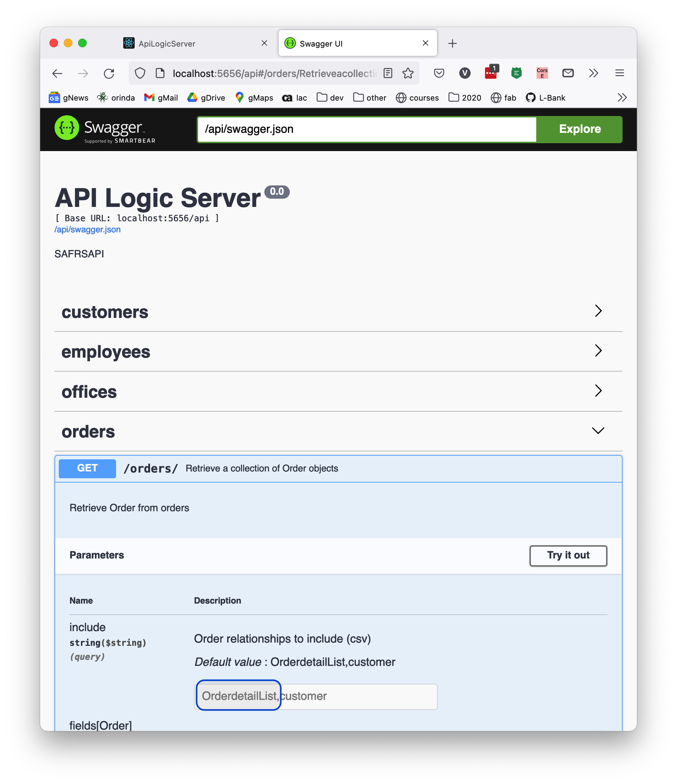Screen dimensions: 677x784
Task: Collapse the GET /orders/ operation row
Action: 338,469
